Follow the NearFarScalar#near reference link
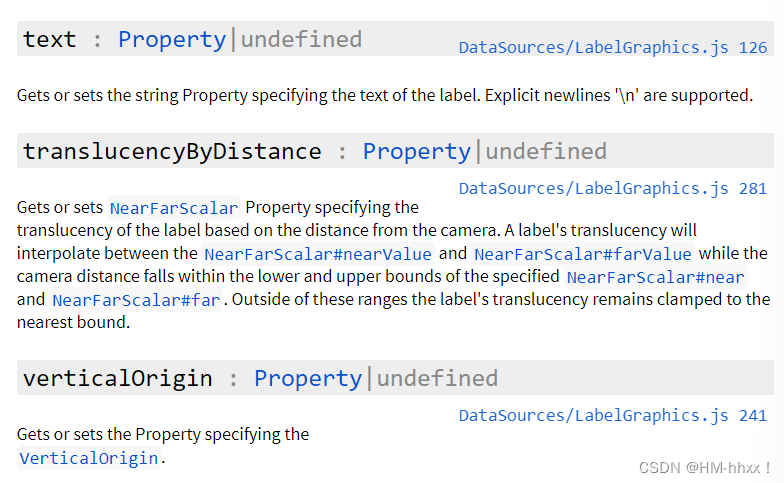Viewport: 784px width, 483px height. tap(656, 277)
